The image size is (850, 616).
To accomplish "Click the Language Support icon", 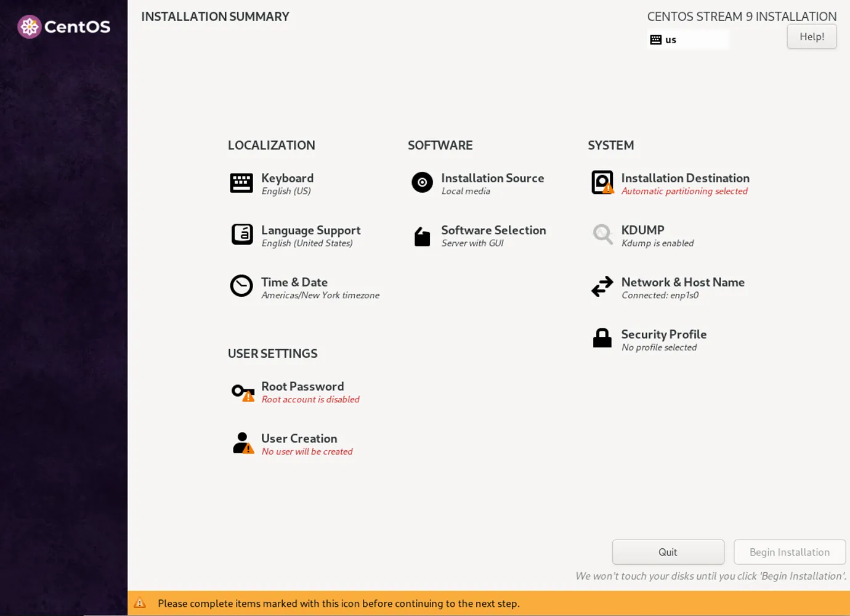I will pos(242,235).
